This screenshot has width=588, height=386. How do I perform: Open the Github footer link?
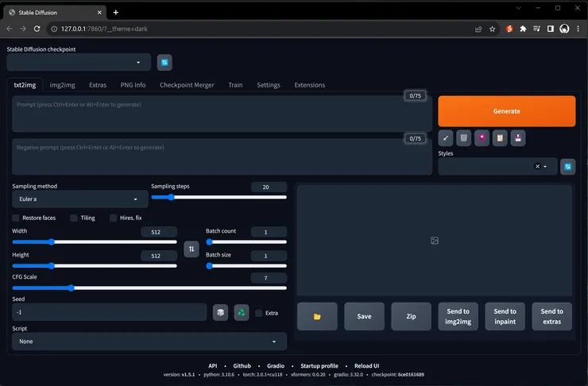click(x=242, y=366)
